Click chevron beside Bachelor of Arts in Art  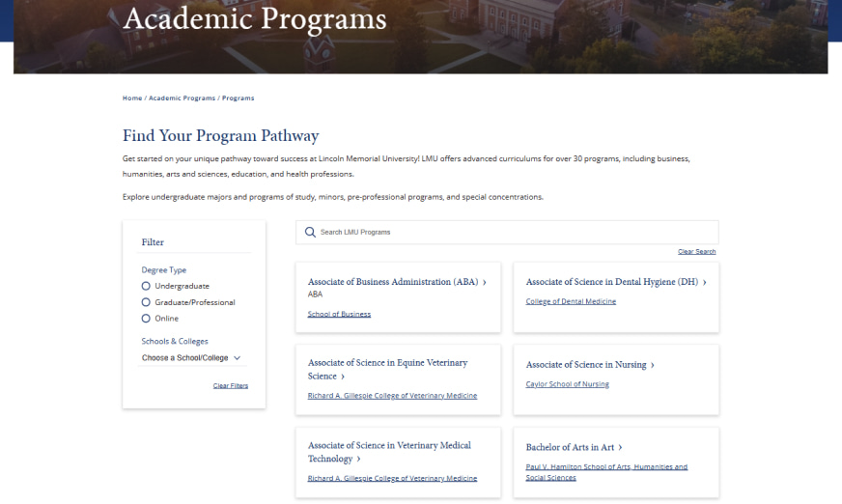[620, 448]
